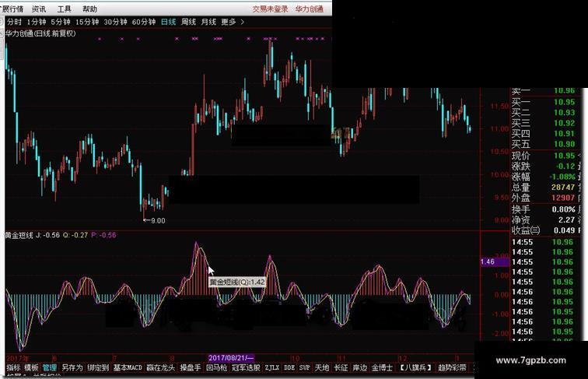Click the 管理 button in the bottom bar

(49, 368)
